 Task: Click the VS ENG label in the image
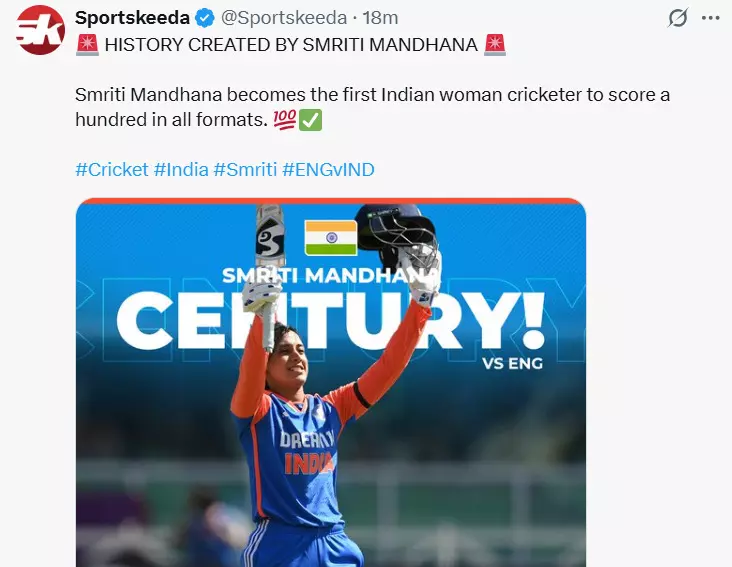click(x=511, y=363)
